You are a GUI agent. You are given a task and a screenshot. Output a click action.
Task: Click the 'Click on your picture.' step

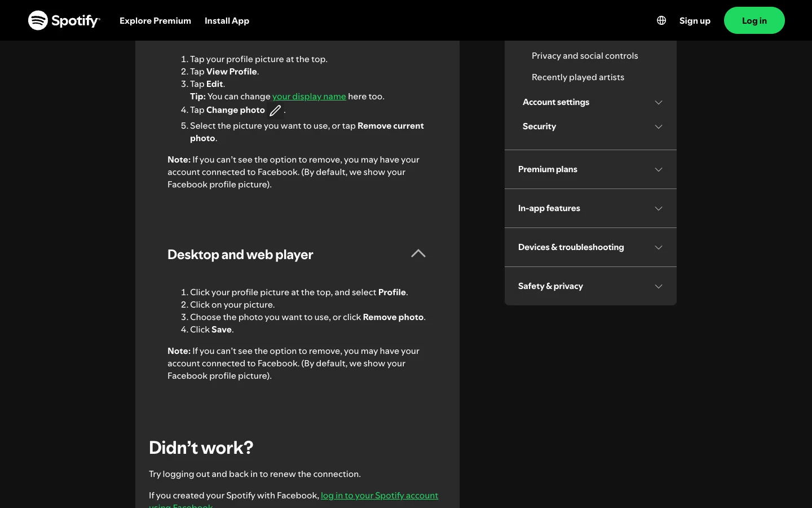[232, 305]
